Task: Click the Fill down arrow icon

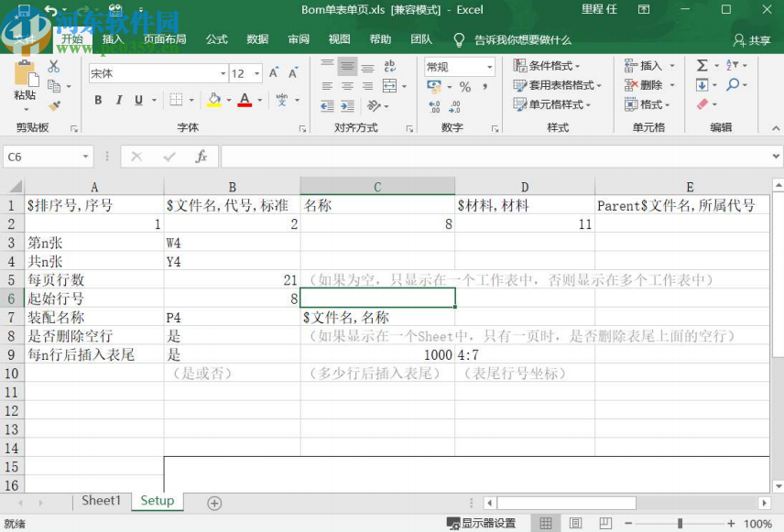Action: click(702, 85)
